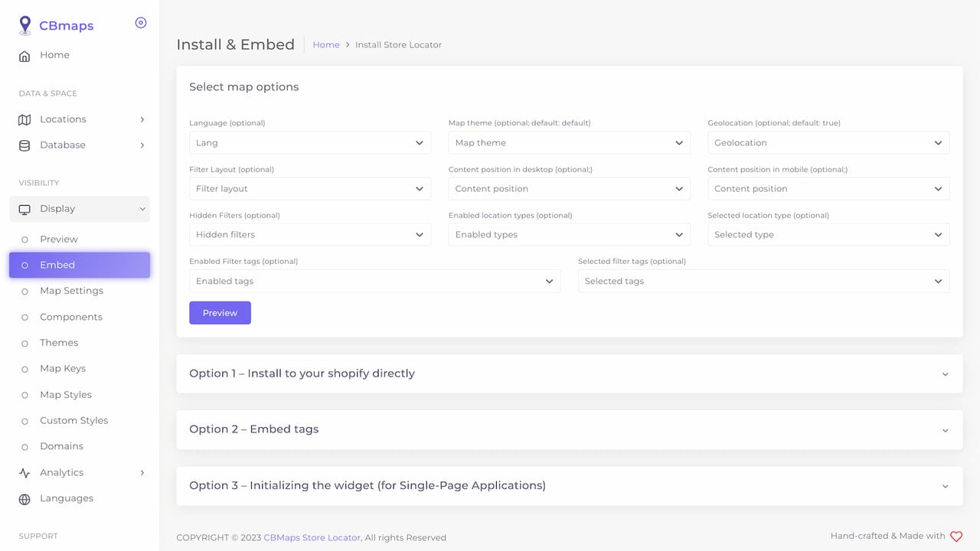The width and height of the screenshot is (980, 551).
Task: Click the Home house icon
Action: tap(24, 56)
